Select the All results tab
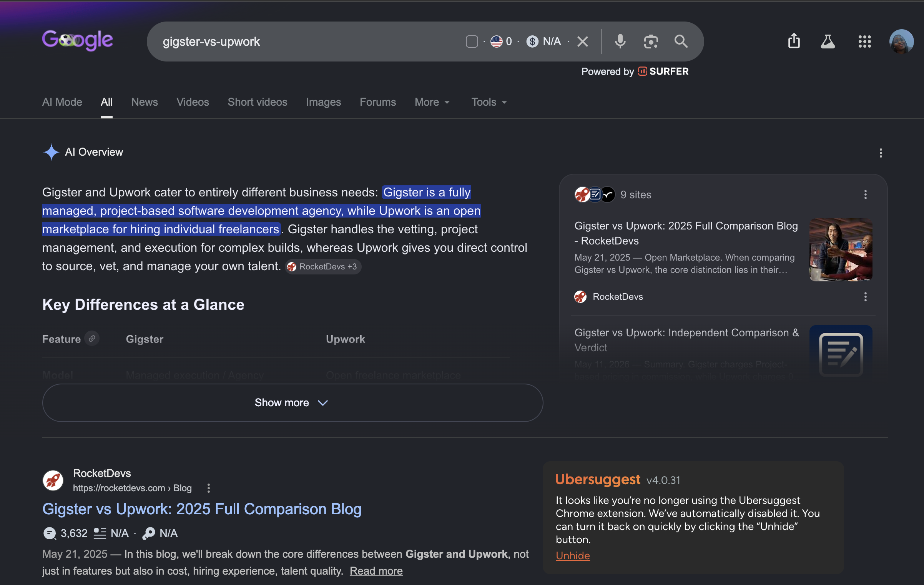 pos(106,102)
